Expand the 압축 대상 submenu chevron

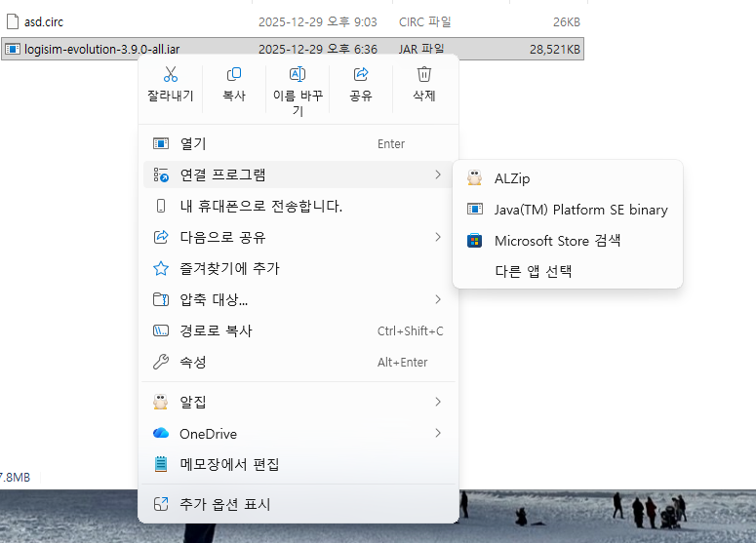tap(438, 299)
